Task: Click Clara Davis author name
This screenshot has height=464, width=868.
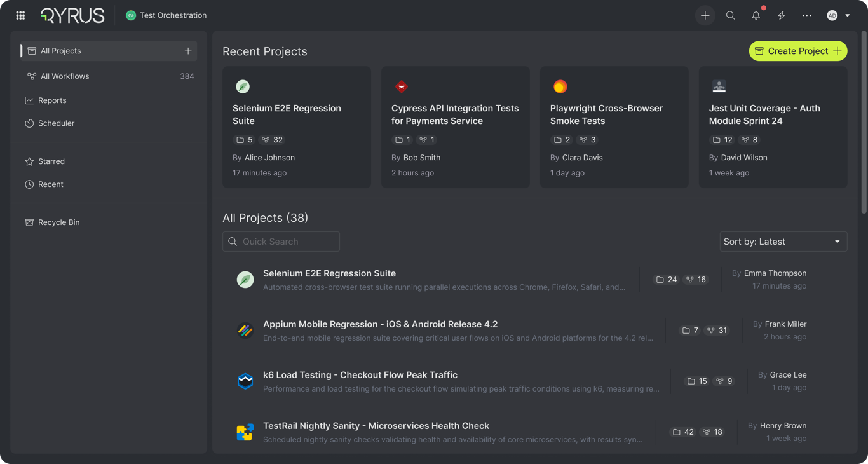Action: [x=583, y=158]
